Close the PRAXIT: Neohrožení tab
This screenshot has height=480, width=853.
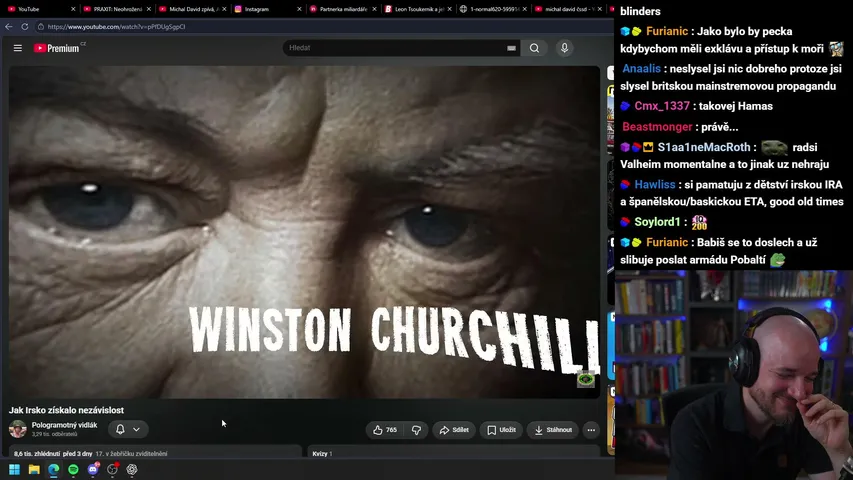tap(149, 9)
